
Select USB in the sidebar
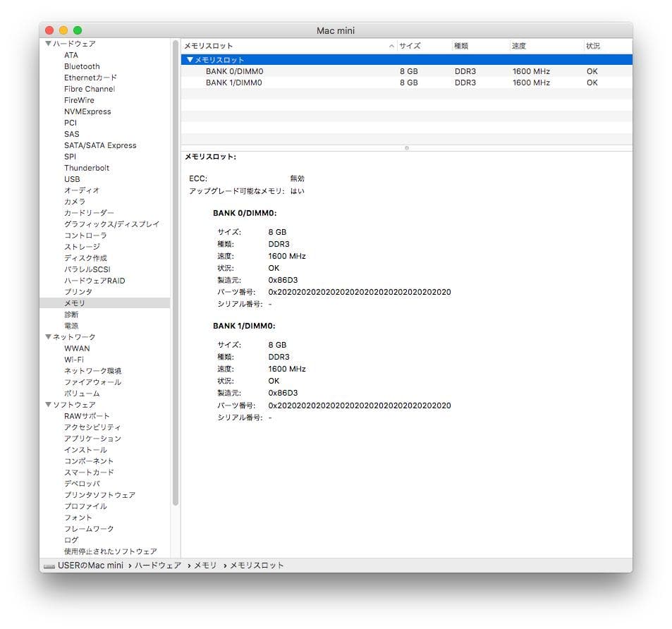click(72, 179)
